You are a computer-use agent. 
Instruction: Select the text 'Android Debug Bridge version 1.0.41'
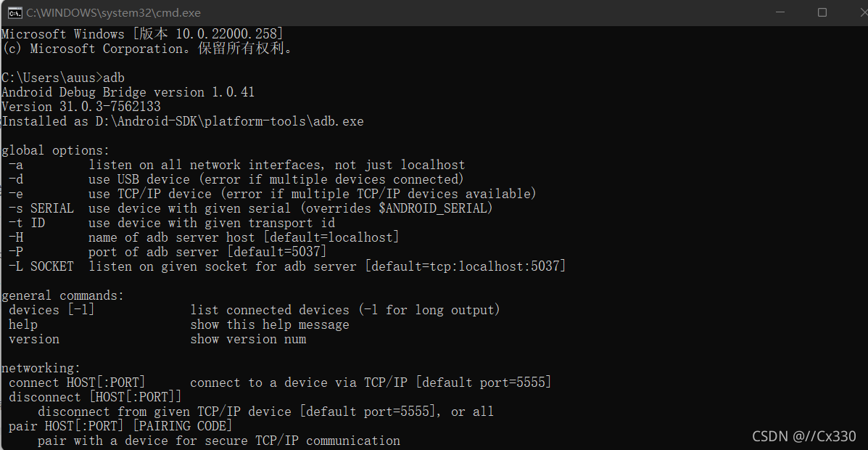pos(127,91)
